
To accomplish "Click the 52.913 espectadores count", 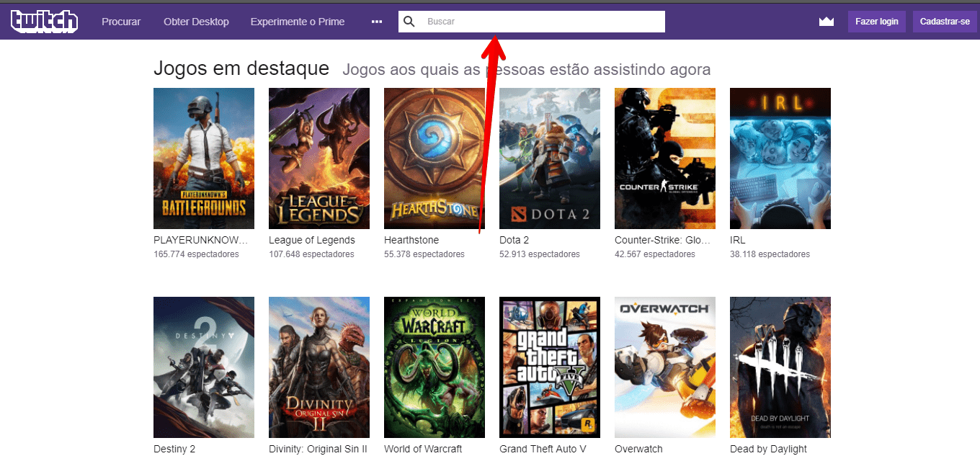I will [540, 254].
